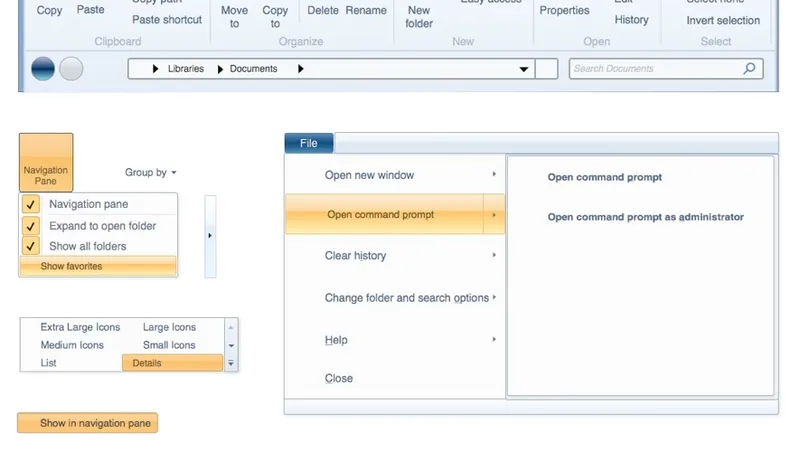Click New folder

[x=419, y=16]
